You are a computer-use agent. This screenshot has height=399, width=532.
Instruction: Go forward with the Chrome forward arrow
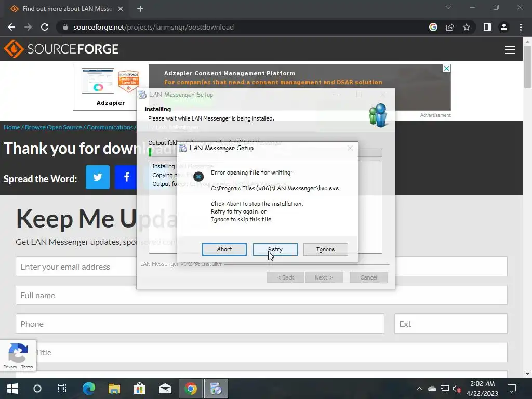coord(28,27)
